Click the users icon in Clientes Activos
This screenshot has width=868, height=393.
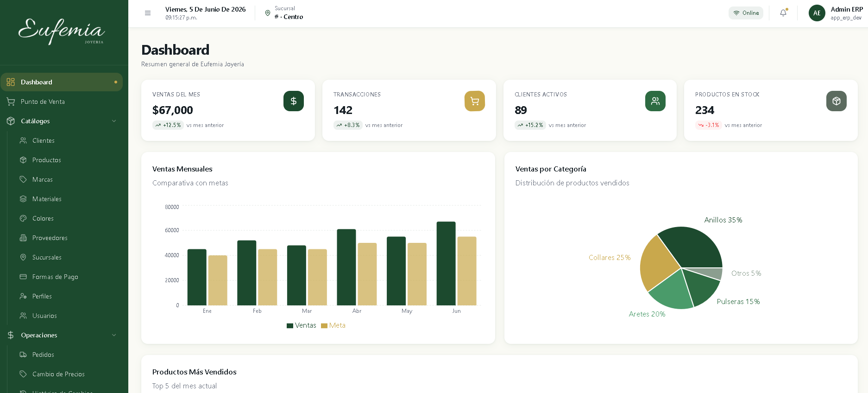point(655,101)
